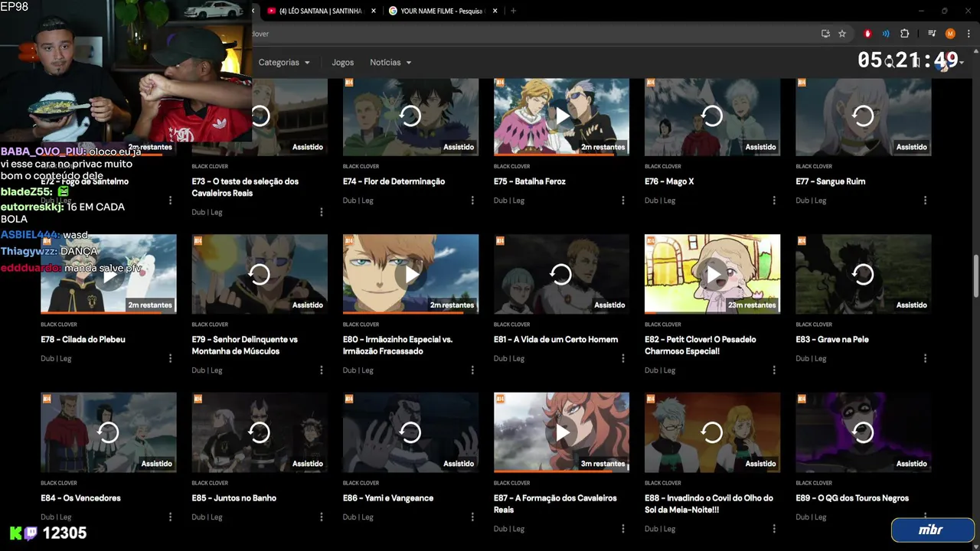Click the Assistido badge on E77 thumbnail
Image resolution: width=980 pixels, height=551 pixels.
pyautogui.click(x=911, y=147)
